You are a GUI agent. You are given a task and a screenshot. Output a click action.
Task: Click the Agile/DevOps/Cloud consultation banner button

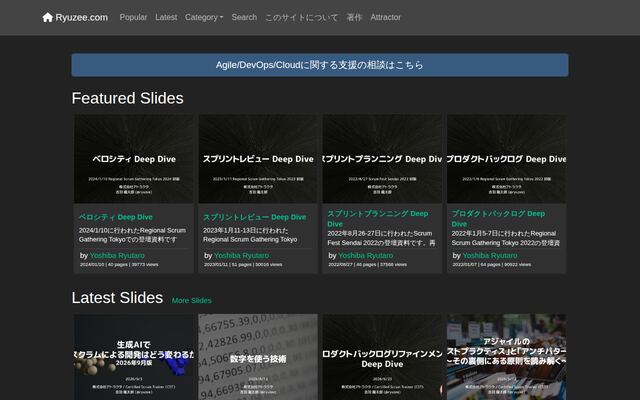click(320, 65)
